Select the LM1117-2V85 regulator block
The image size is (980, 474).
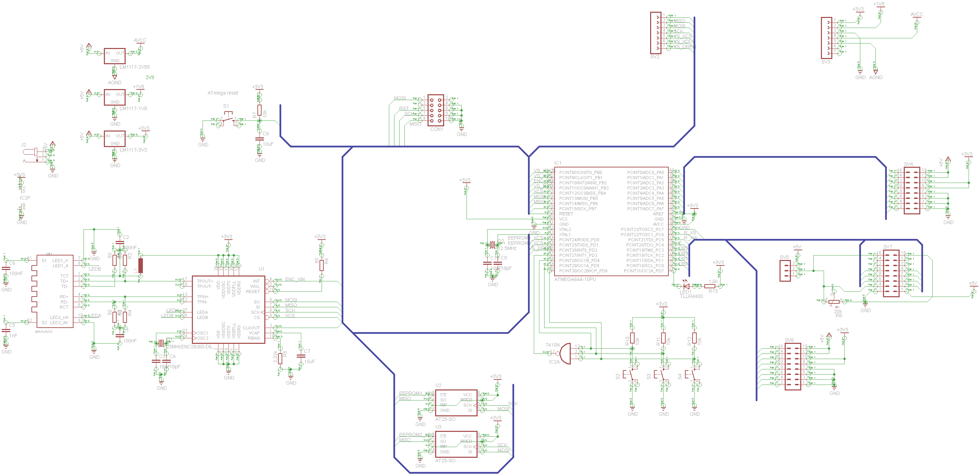[115, 56]
